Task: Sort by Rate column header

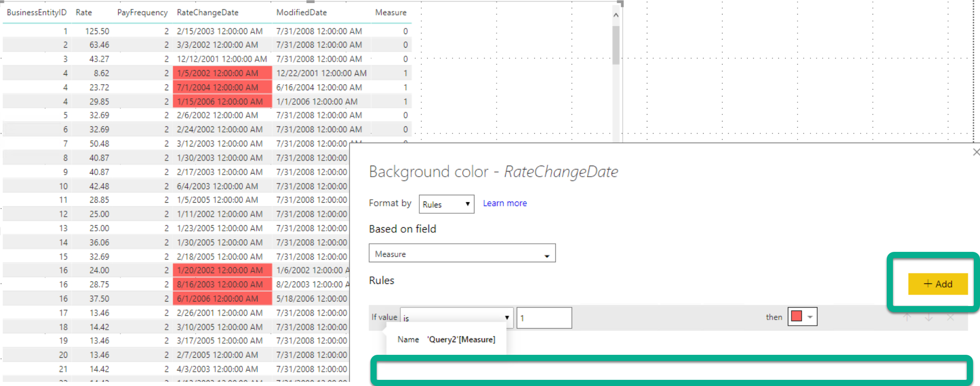Action: (x=84, y=12)
